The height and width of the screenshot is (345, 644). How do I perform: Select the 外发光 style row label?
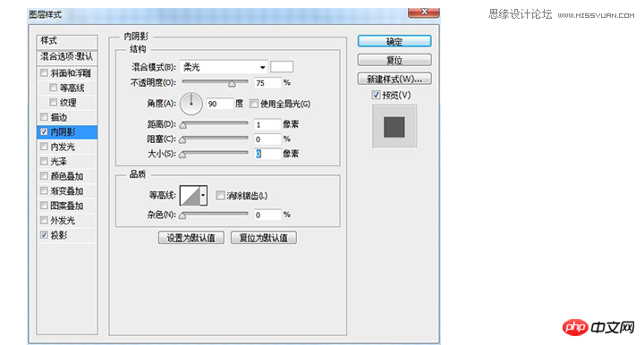pos(63,221)
